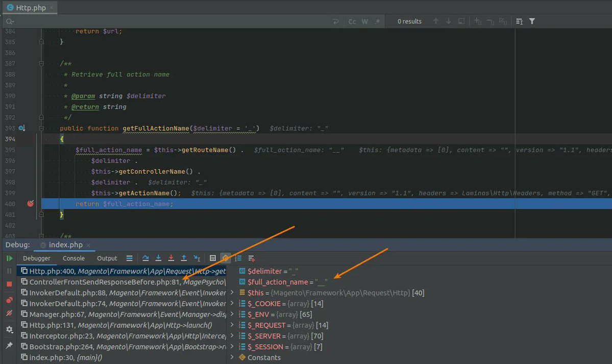
Task: Open the Evaluate Expression calculator icon
Action: pos(213,258)
